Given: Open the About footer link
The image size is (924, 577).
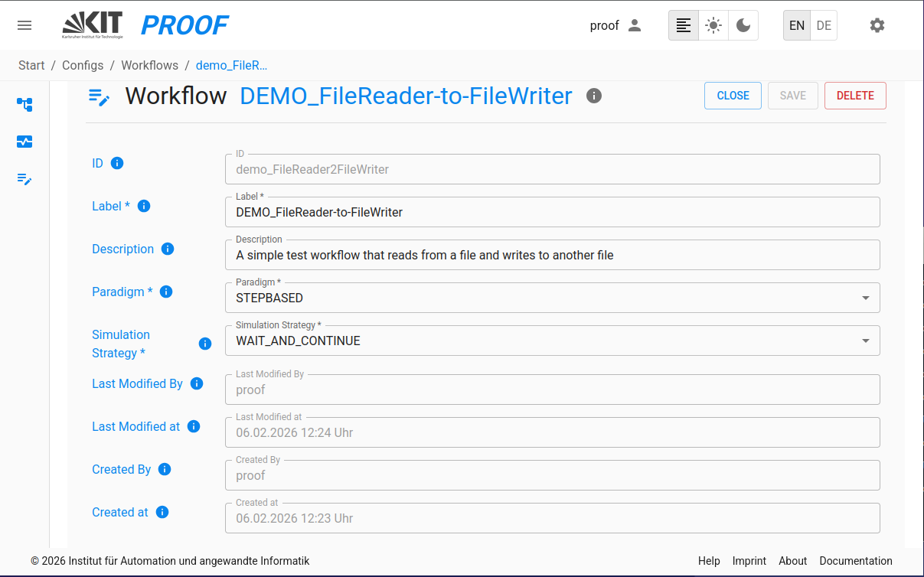Looking at the screenshot, I should 793,561.
